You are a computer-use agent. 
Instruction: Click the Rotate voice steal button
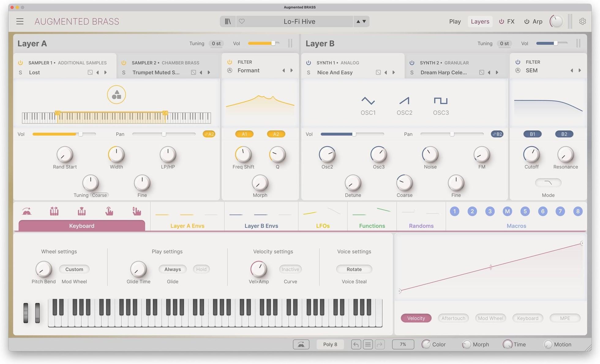(354, 269)
